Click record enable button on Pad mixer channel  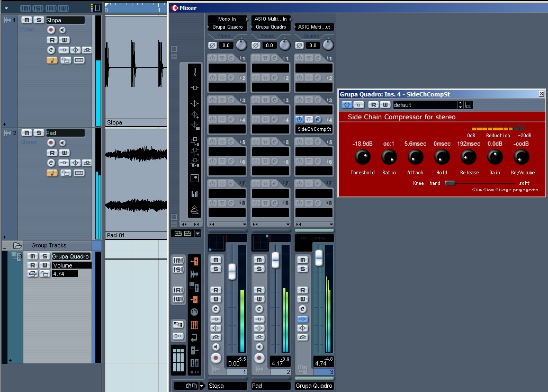coord(259,357)
